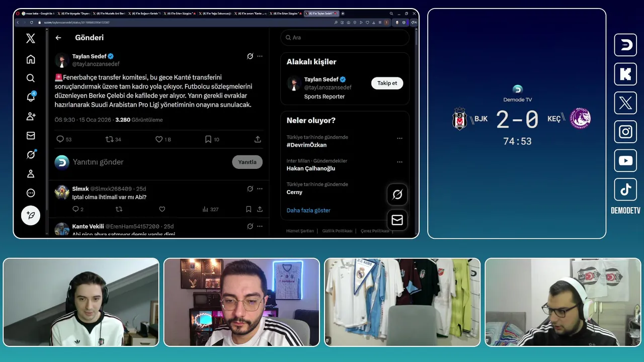Click the browser reload button
Viewport: 644px width, 362px height.
pos(32,23)
